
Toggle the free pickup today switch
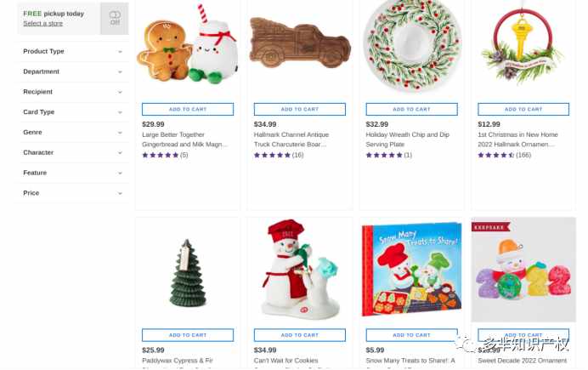(115, 18)
